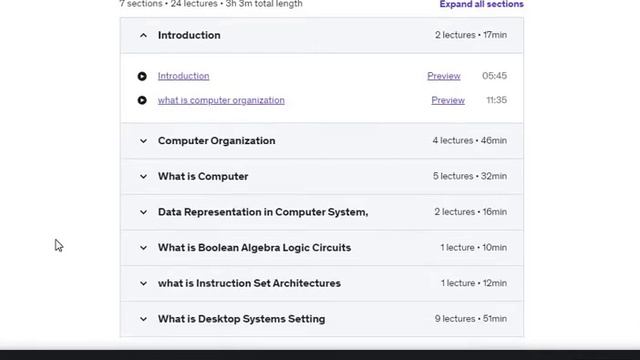The image size is (640, 360).
Task: Click the What is Computer section title
Action: tap(203, 176)
